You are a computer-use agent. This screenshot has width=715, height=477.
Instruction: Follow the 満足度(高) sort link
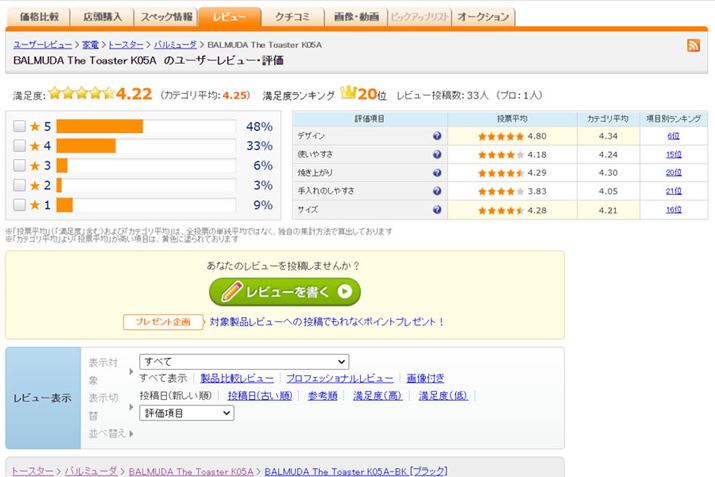point(377,395)
